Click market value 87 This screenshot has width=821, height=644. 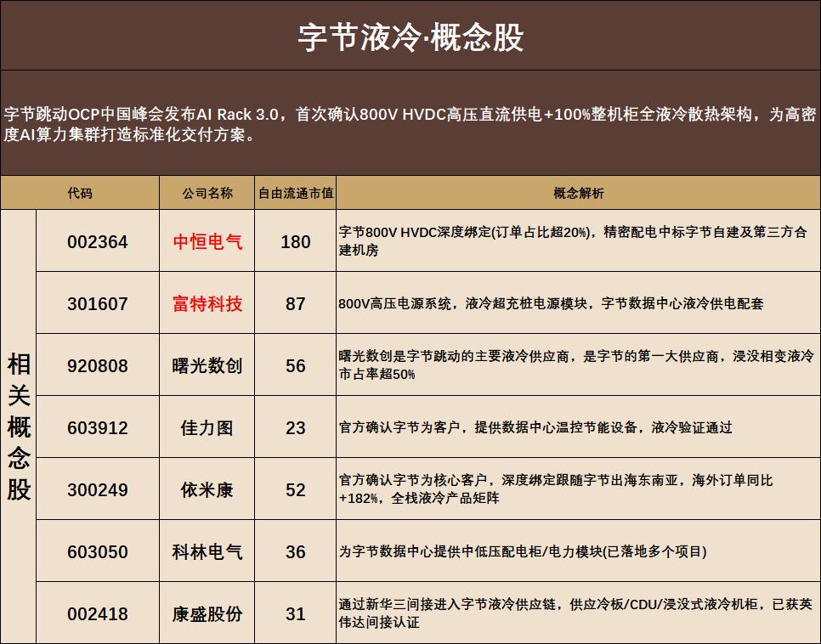(x=295, y=303)
